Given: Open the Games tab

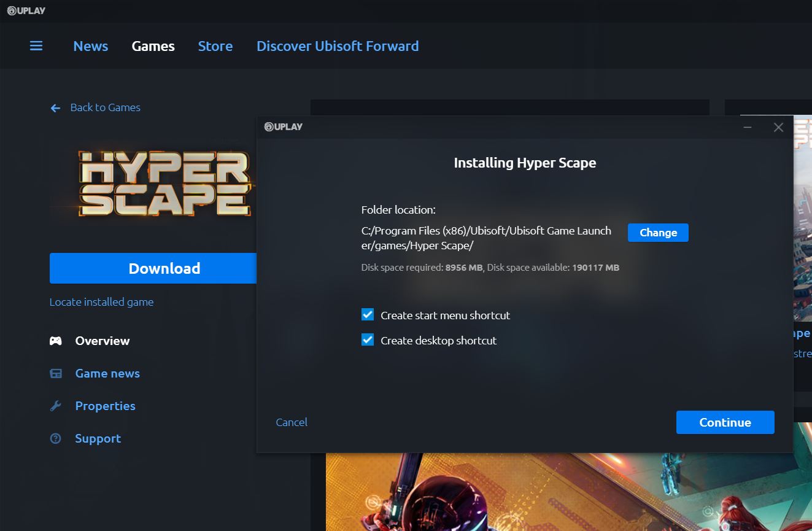Looking at the screenshot, I should tap(153, 46).
